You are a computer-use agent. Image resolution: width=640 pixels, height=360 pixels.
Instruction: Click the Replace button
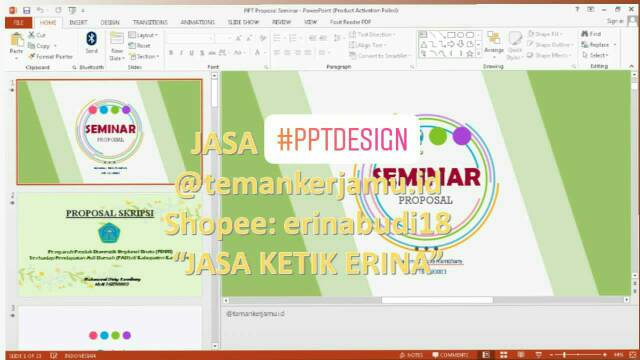[x=598, y=44]
